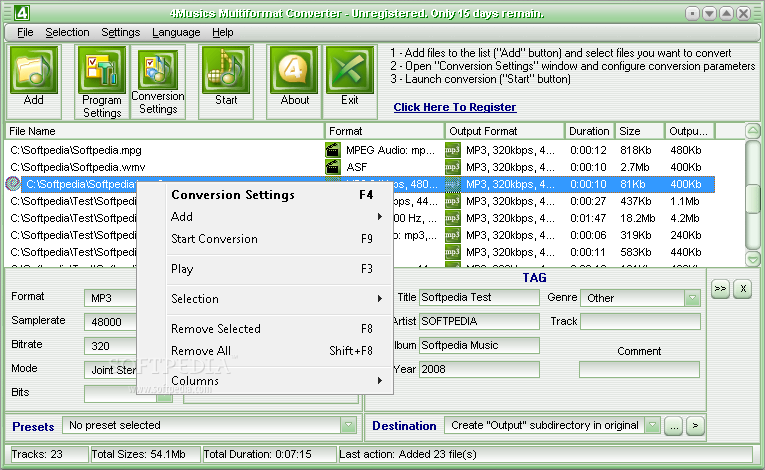Click the Total Duration: 0:07:15 status entry
The height and width of the screenshot is (470, 765).
click(x=269, y=454)
